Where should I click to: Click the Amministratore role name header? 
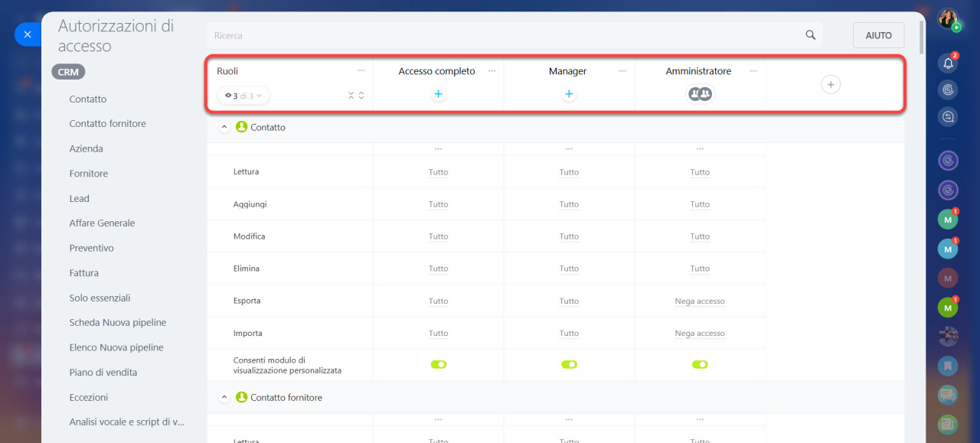(x=698, y=71)
